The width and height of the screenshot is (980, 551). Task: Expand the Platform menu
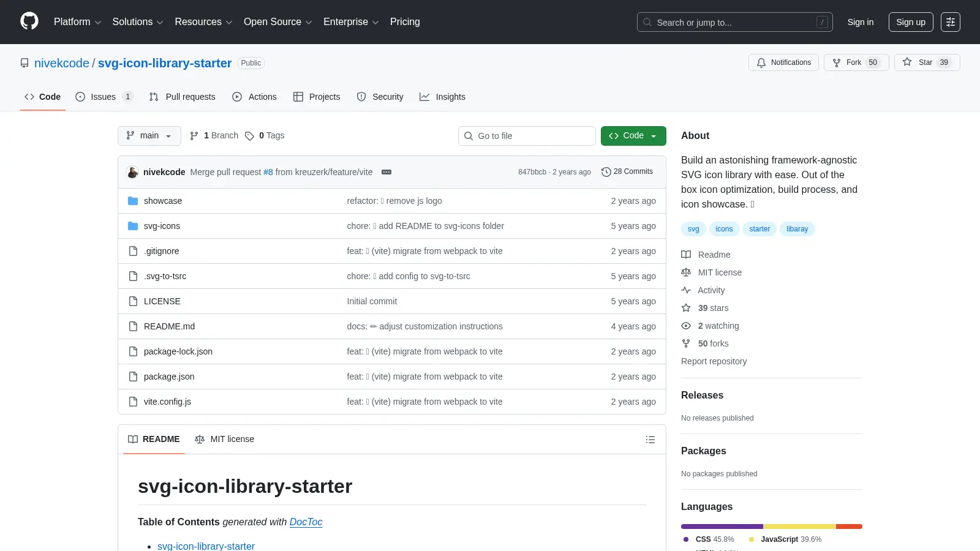[77, 22]
